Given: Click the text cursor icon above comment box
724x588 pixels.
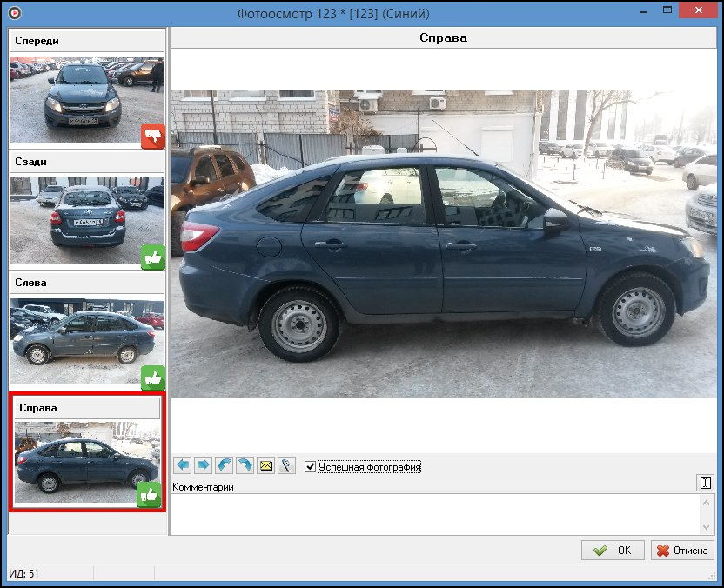Looking at the screenshot, I should tap(706, 483).
